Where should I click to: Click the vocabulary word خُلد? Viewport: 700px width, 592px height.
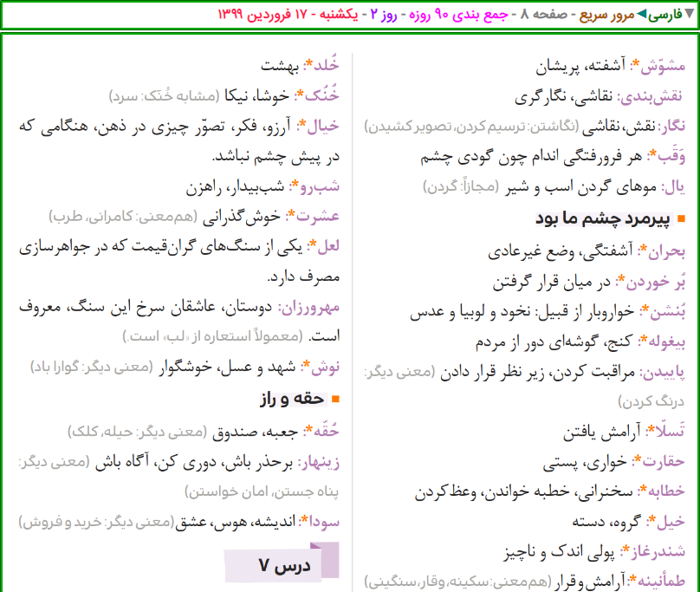click(x=325, y=65)
